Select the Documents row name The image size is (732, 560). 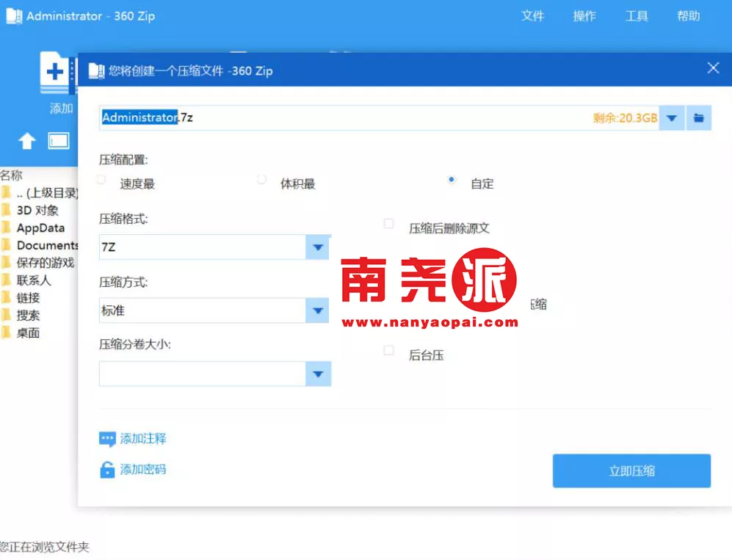47,245
